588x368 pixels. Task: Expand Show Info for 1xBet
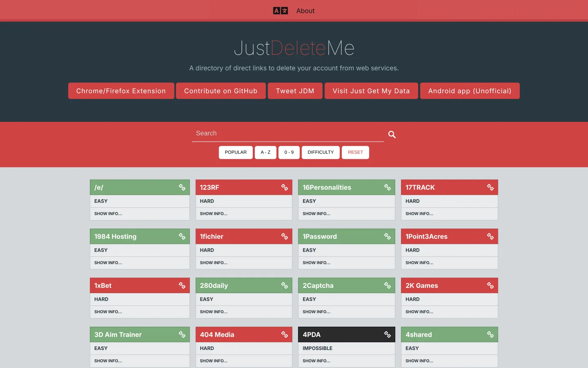coord(108,312)
